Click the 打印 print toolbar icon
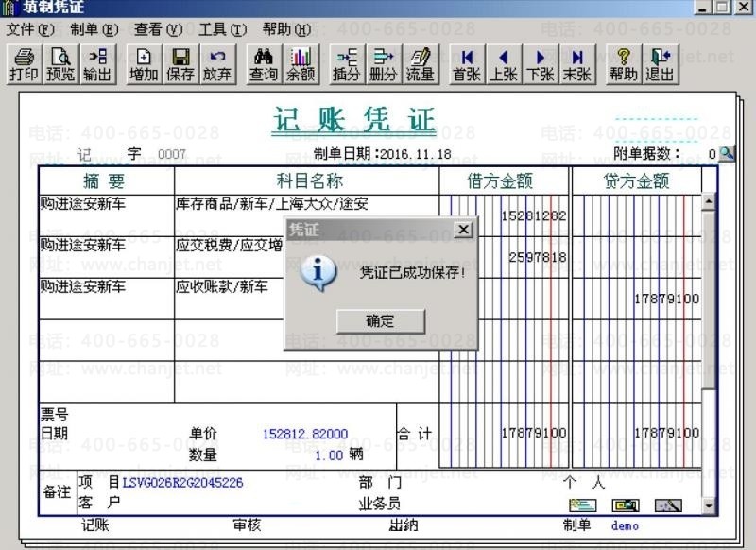This screenshot has width=756, height=550. (25, 64)
